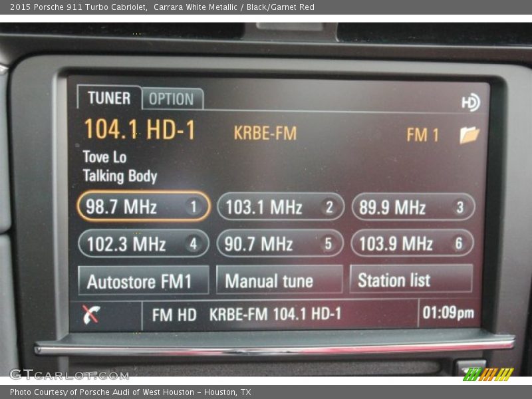
Task: Select preset 3 at 89.9 MHz
Action: (413, 207)
